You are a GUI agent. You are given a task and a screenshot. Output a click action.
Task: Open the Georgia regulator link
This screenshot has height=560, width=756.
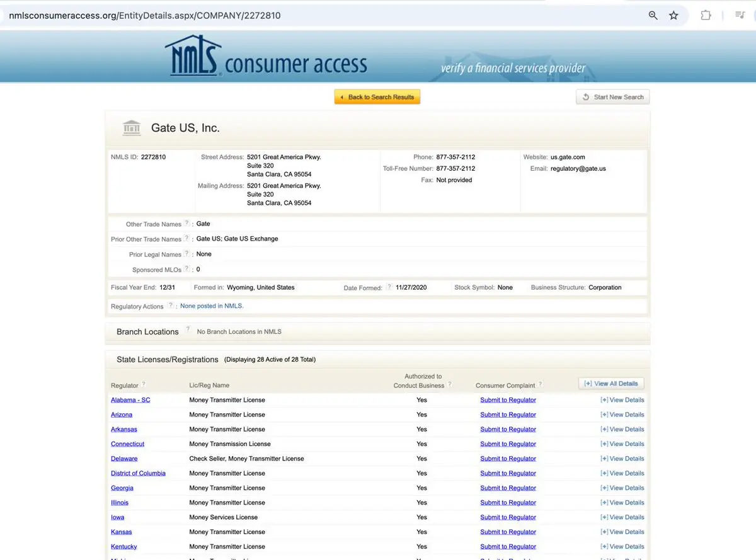coord(122,488)
